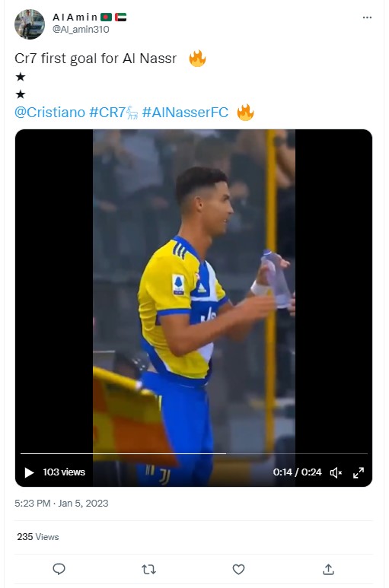Image resolution: width=389 pixels, height=588 pixels.
Task: Click the 235 Views count
Action: [38, 536]
